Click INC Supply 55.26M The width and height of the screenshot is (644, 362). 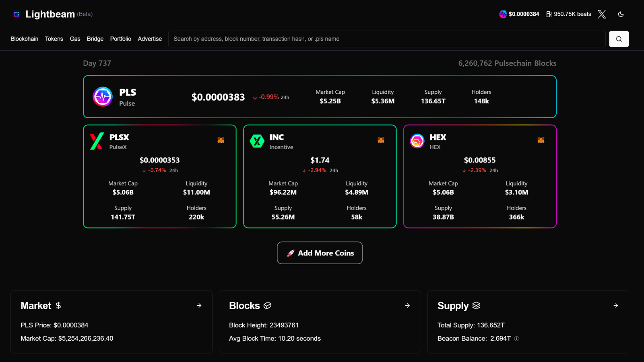(x=283, y=217)
